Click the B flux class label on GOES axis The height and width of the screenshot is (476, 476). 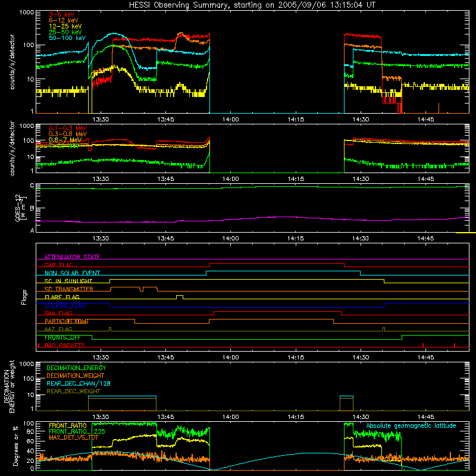[x=32, y=209]
